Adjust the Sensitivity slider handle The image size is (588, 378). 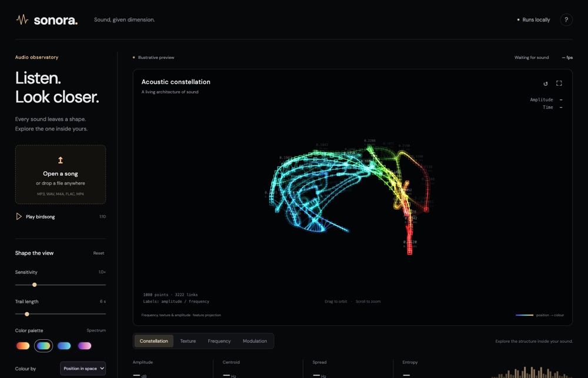[x=35, y=285]
